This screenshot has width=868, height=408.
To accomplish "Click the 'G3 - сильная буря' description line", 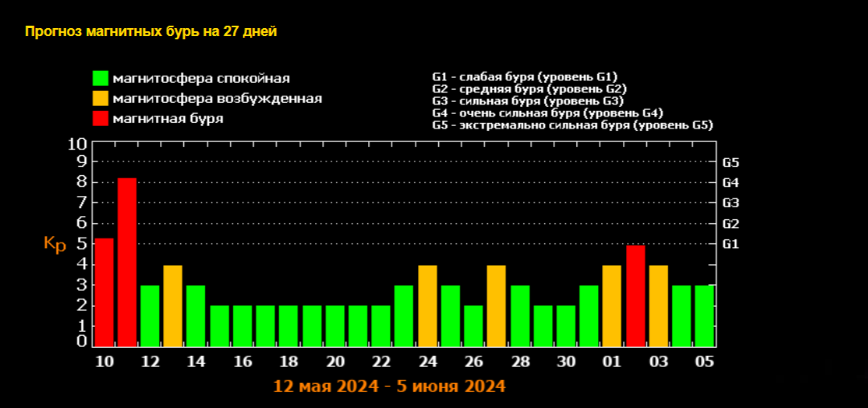I will click(x=527, y=101).
